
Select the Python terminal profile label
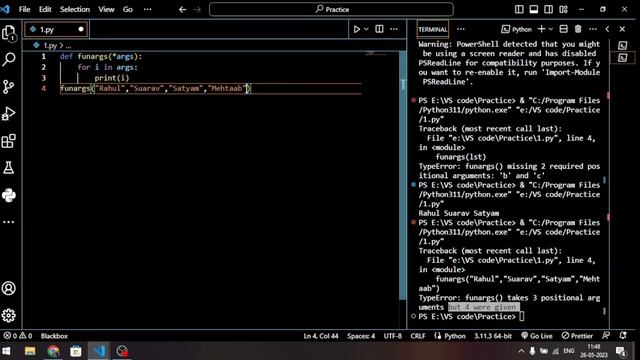(x=517, y=29)
